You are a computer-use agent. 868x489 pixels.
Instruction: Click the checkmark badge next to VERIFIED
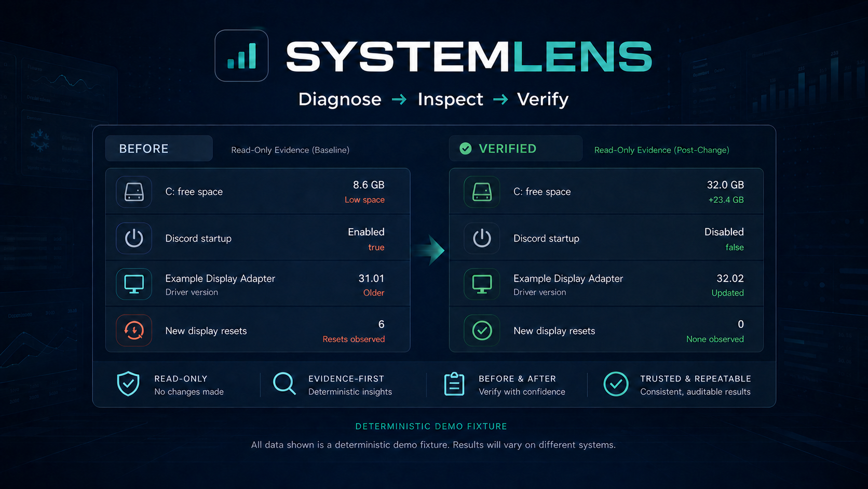466,149
